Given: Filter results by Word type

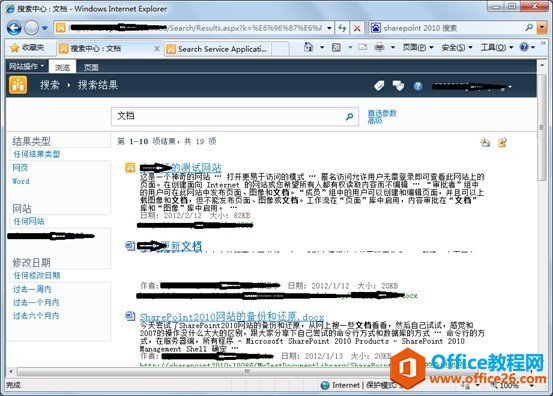Looking at the screenshot, I should point(21,181).
